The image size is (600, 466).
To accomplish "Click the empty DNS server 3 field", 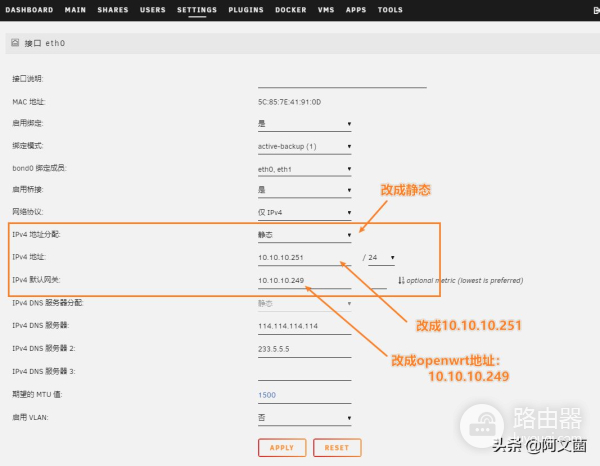I will 305,372.
